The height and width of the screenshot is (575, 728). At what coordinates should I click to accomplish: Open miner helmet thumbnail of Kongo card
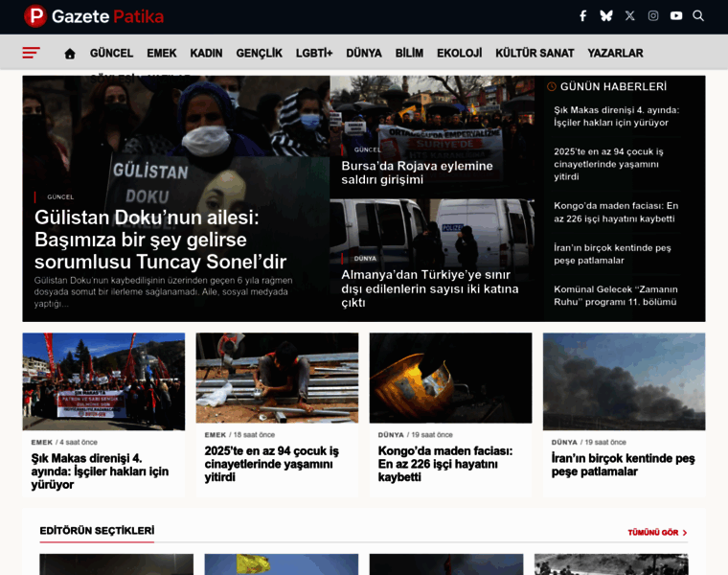click(x=451, y=378)
